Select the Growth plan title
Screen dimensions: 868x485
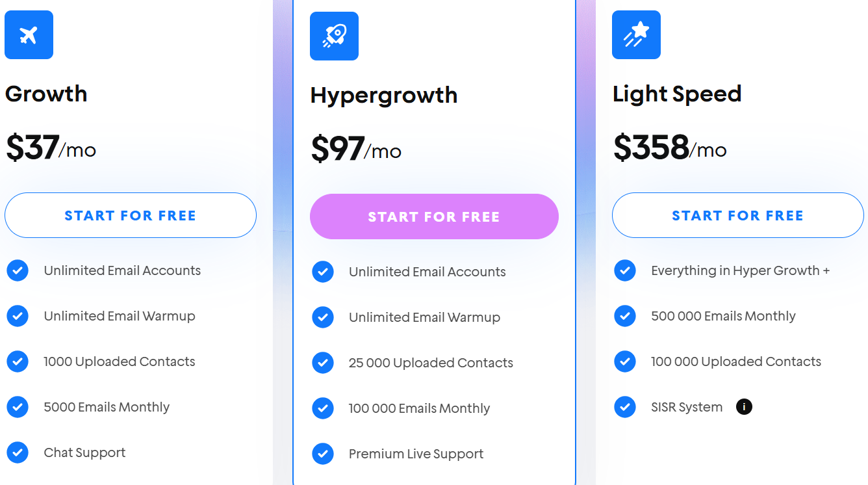coord(45,94)
